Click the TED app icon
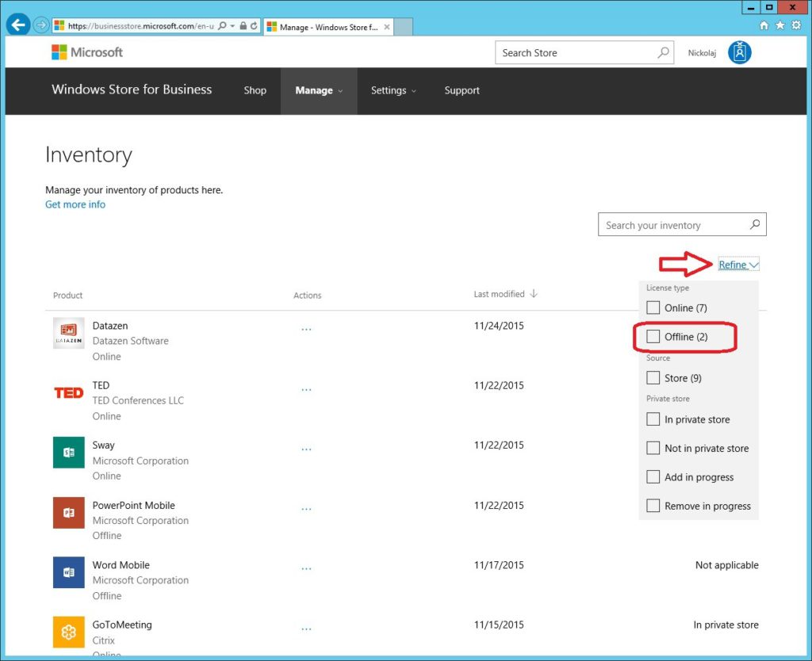This screenshot has width=812, height=661. [x=69, y=393]
